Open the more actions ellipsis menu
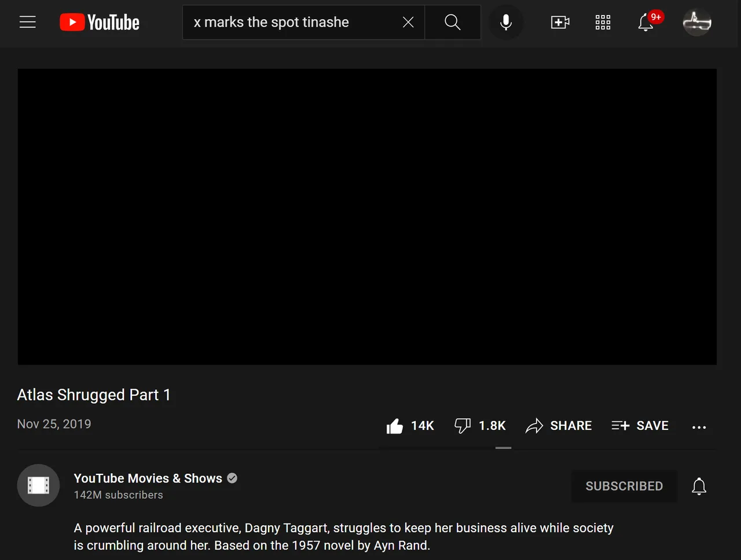The image size is (741, 560). 699,427
